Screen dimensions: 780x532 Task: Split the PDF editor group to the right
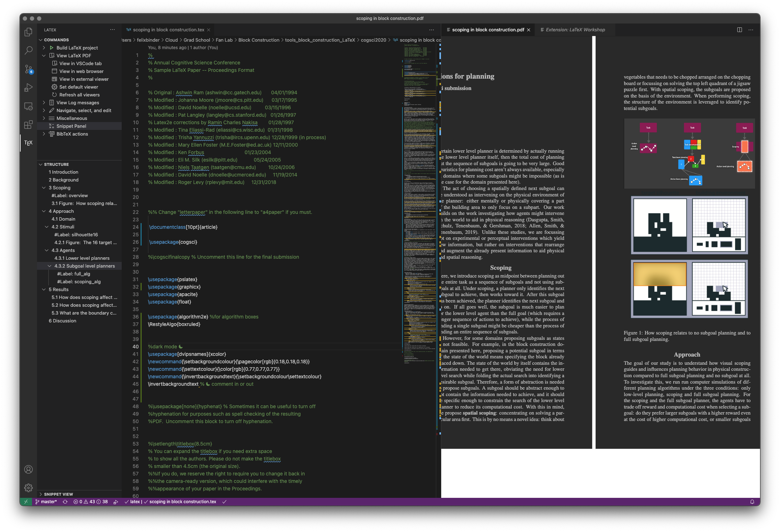(739, 30)
